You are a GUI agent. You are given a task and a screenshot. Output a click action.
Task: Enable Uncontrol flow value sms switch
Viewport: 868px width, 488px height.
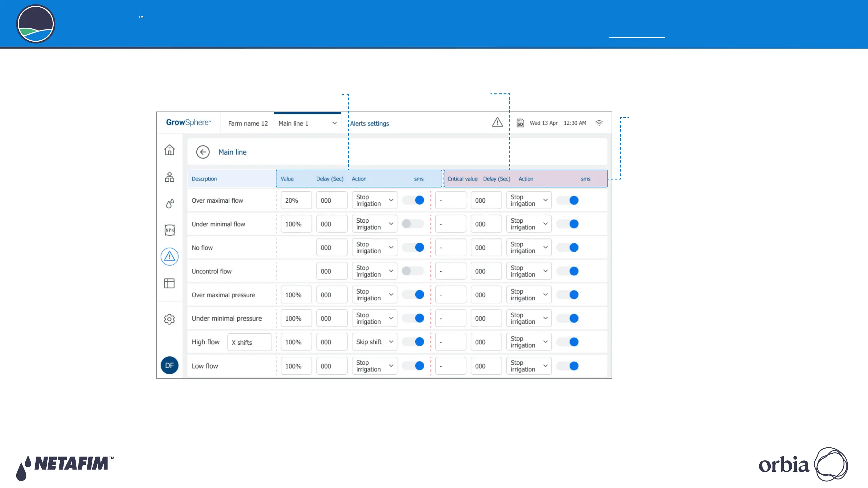point(413,271)
